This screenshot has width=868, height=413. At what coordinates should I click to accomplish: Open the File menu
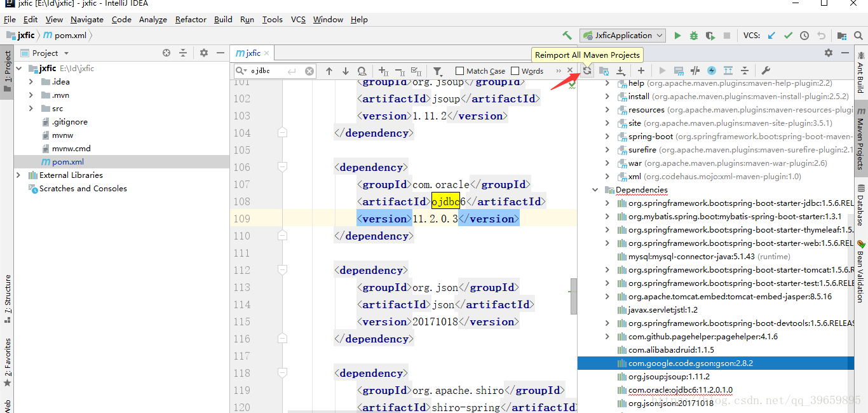coord(10,19)
